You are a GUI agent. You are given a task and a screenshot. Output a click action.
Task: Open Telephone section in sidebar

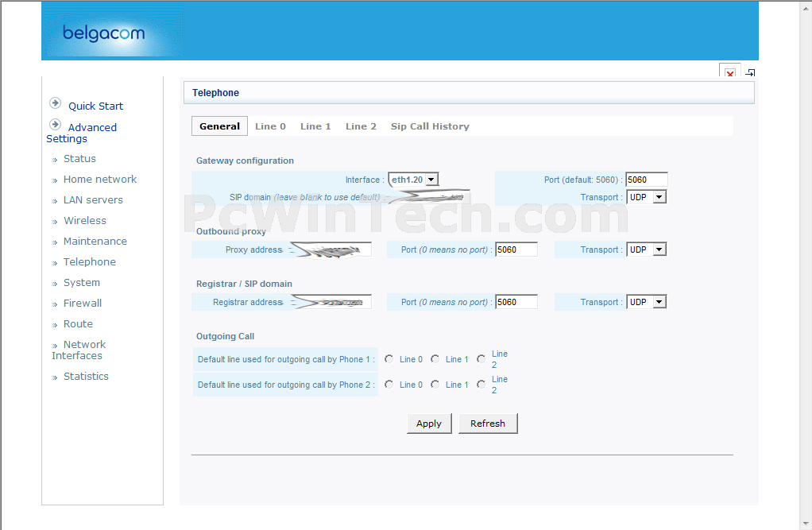coord(90,262)
